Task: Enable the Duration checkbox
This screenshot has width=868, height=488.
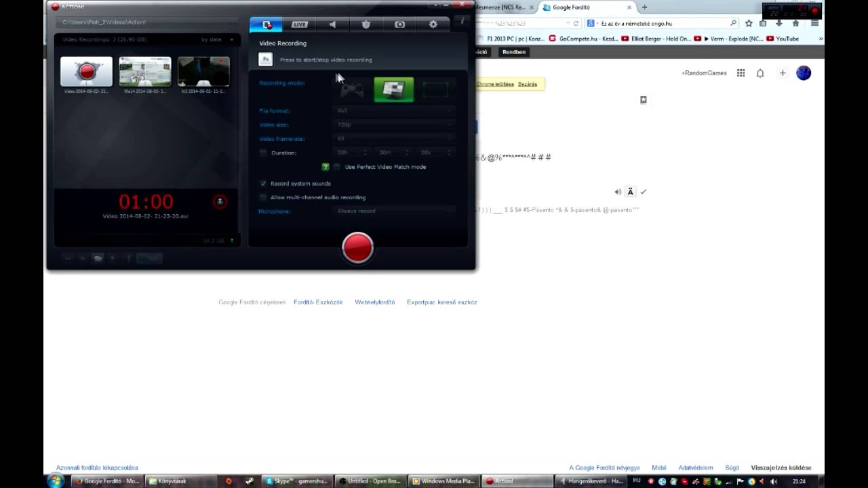Action: click(x=263, y=152)
